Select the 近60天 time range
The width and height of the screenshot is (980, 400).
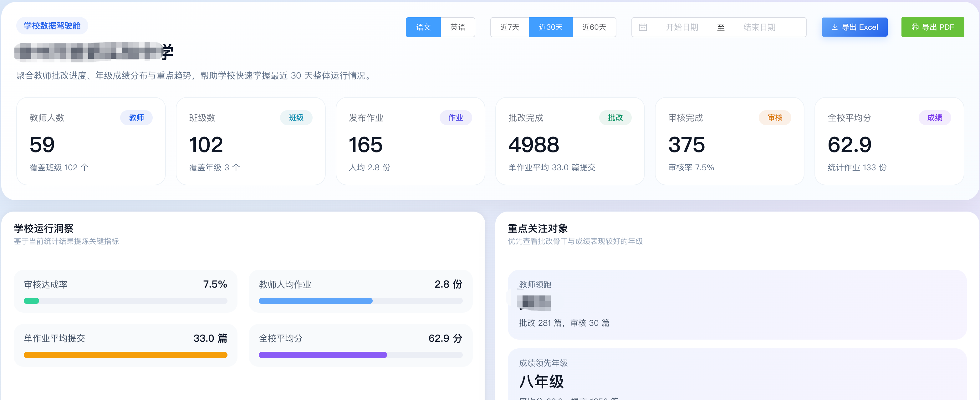pyautogui.click(x=594, y=27)
